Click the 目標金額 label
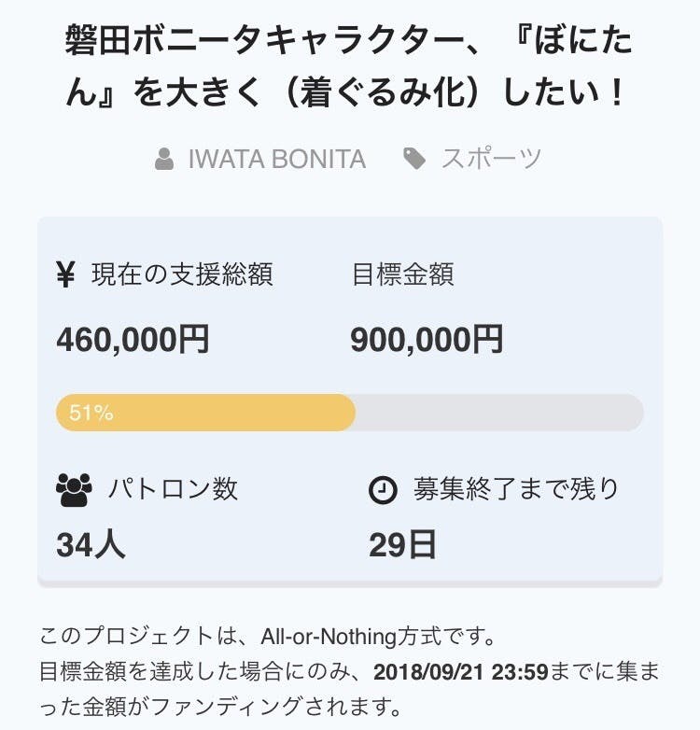 point(402,275)
